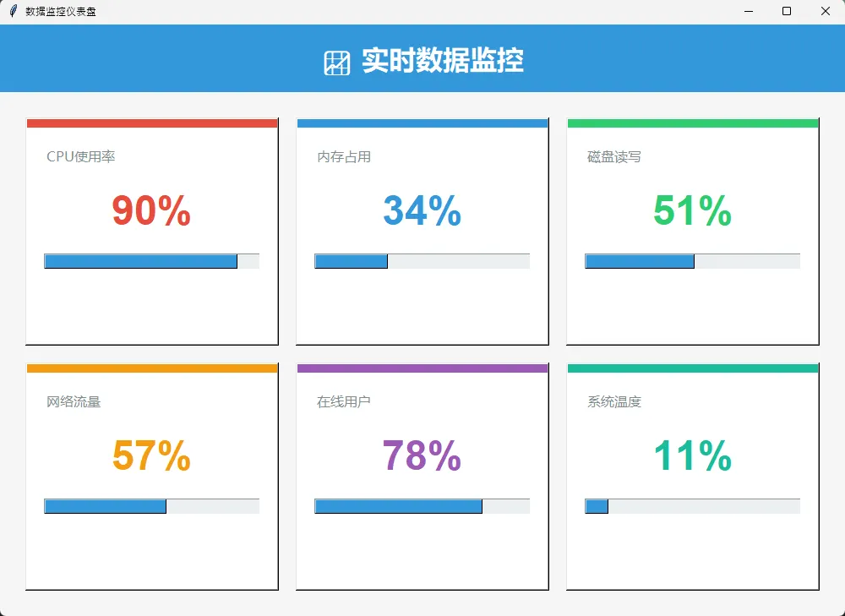Close the 数据监控仪表盘 window

[826, 12]
